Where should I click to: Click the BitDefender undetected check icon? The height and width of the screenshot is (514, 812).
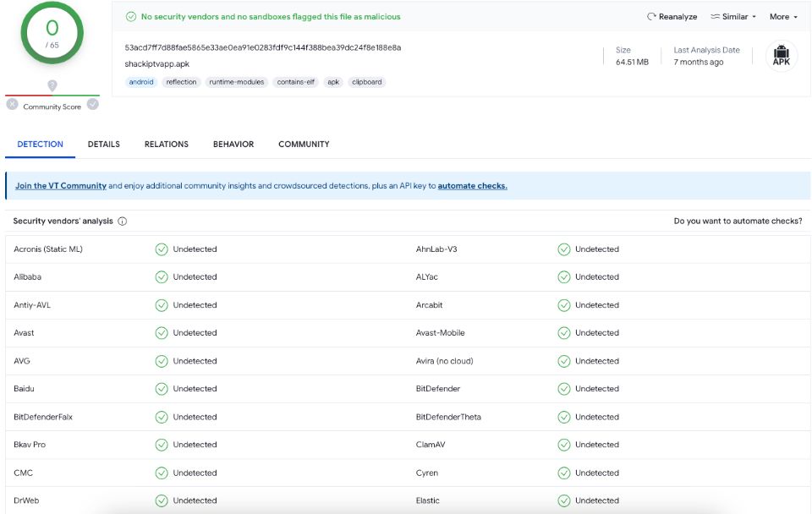click(x=564, y=389)
